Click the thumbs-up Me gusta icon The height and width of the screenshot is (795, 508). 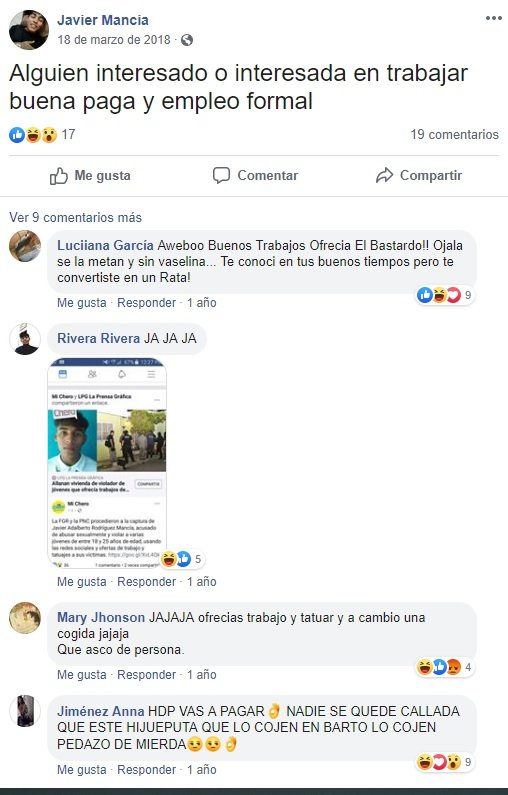tap(59, 176)
